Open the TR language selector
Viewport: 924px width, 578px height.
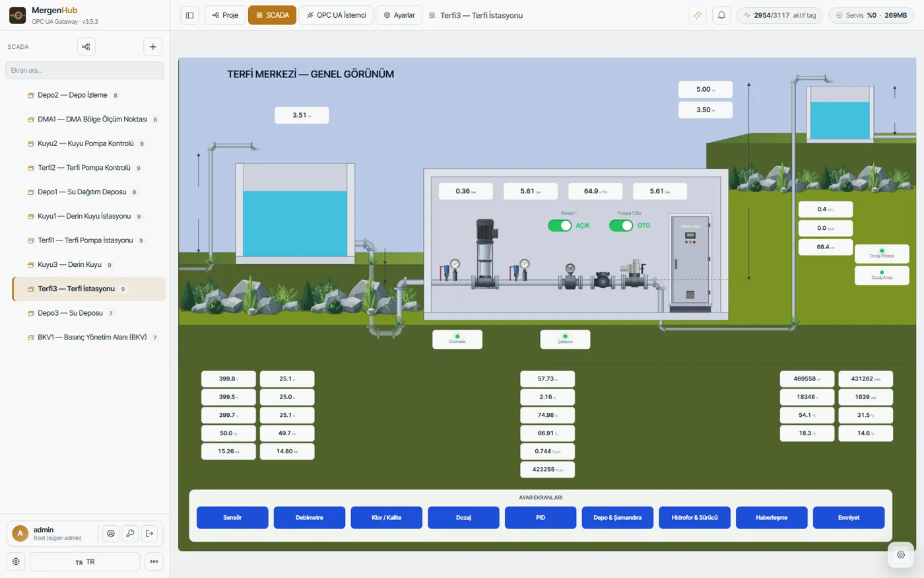point(85,562)
